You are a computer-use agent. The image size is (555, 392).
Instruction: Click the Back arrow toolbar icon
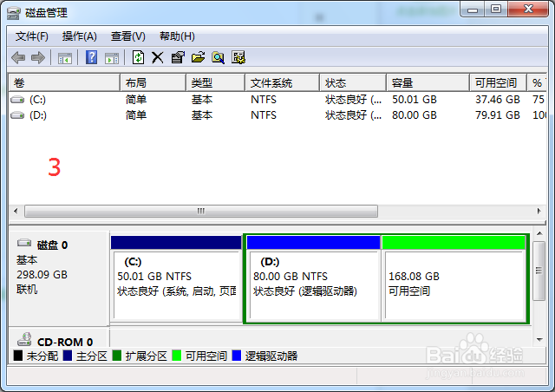pyautogui.click(x=18, y=57)
